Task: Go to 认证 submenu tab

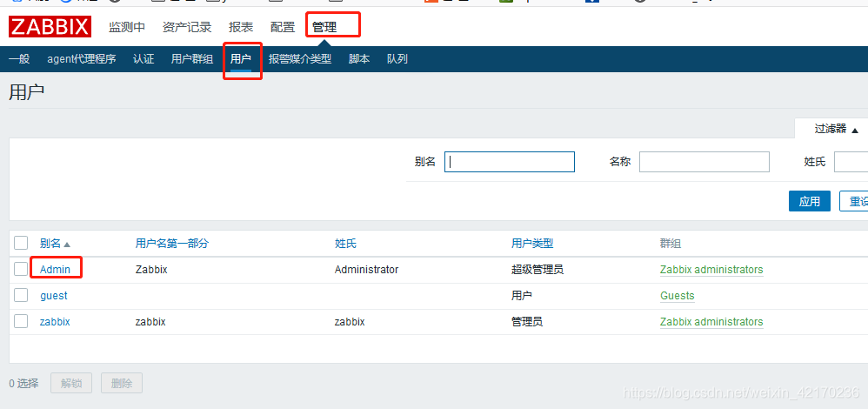Action: tap(144, 59)
